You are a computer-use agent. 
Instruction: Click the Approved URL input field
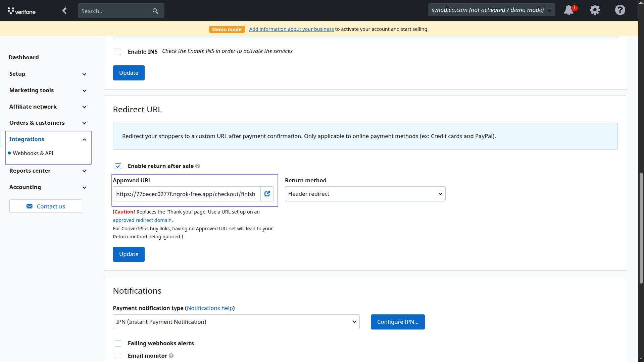coord(187,194)
